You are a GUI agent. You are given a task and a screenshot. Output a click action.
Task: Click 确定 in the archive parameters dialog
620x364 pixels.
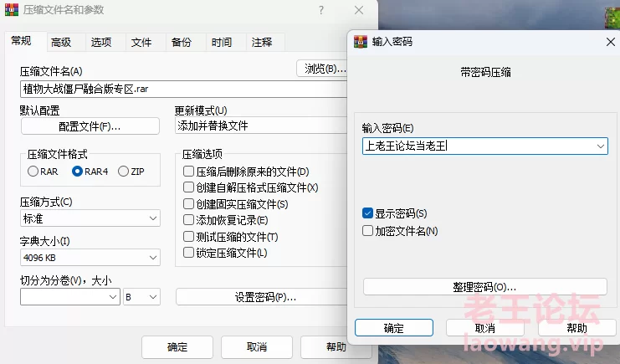tap(177, 347)
